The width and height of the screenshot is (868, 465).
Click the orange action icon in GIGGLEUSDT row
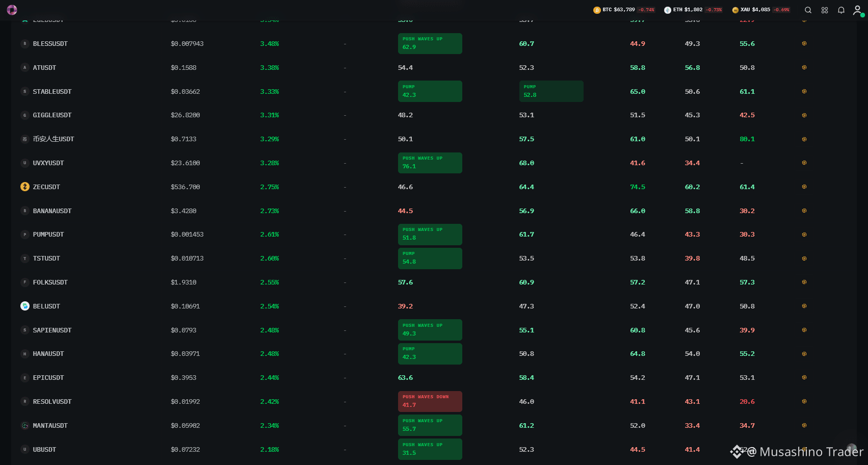[804, 115]
